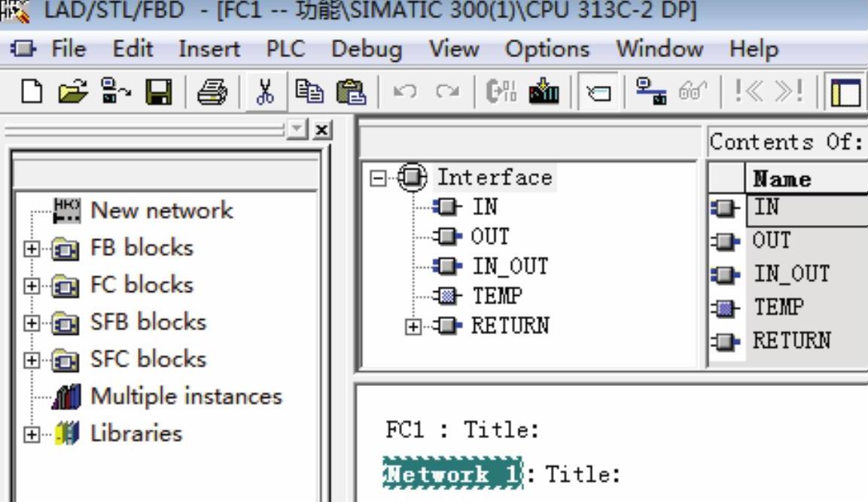Click the Change Module/Block toolbar icon
This screenshot has width=868, height=502.
pos(501,91)
